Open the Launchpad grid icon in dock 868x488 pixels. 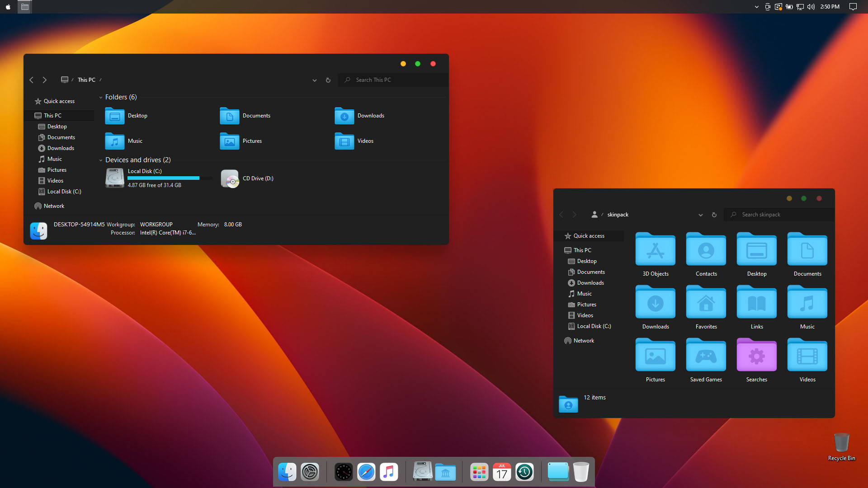(x=479, y=472)
